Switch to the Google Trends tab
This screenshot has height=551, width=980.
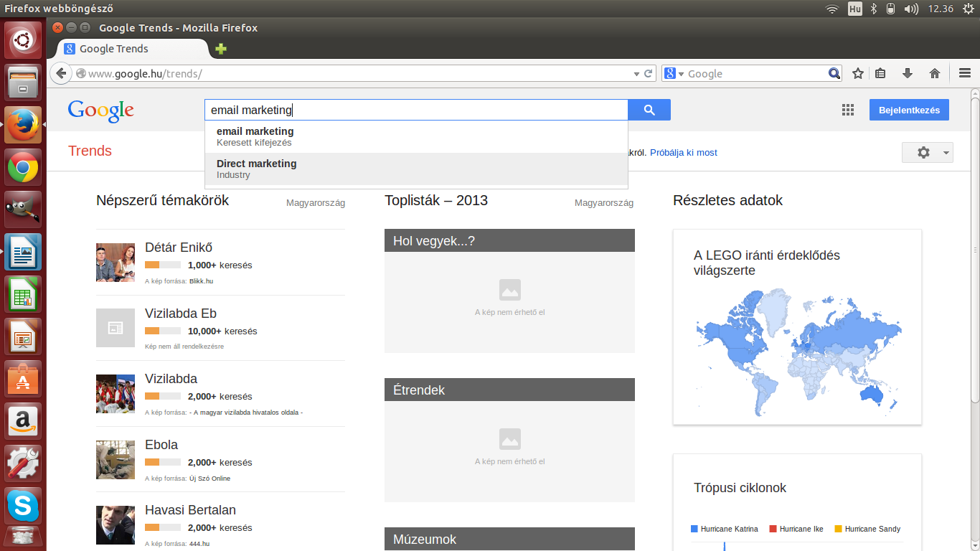point(132,49)
